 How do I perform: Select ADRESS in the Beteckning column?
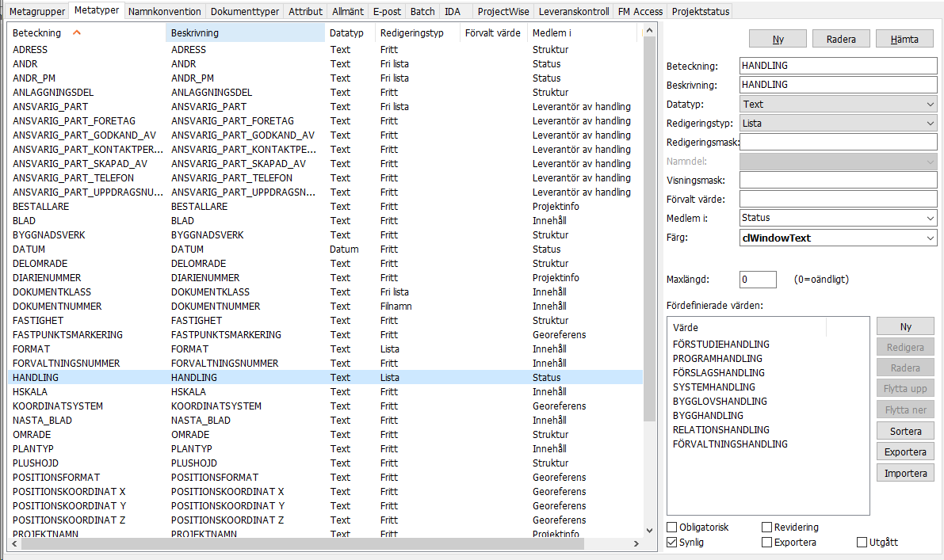[30, 50]
